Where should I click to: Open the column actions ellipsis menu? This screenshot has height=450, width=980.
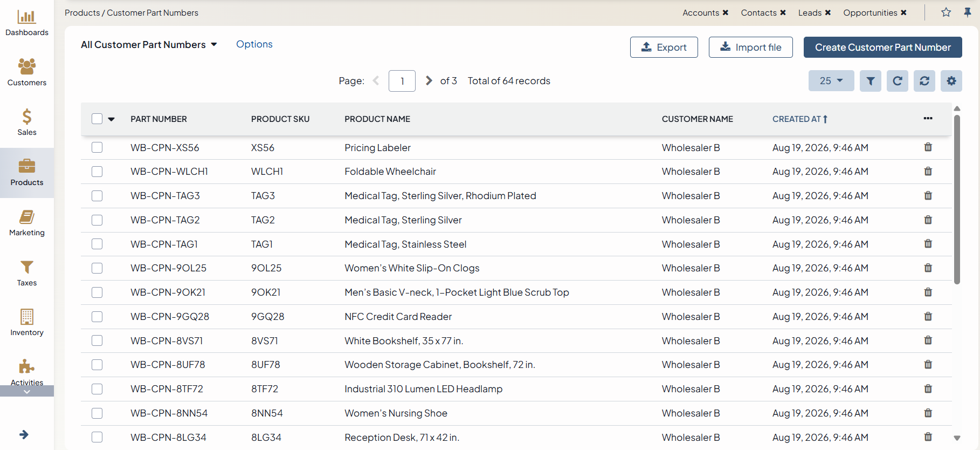point(928,118)
